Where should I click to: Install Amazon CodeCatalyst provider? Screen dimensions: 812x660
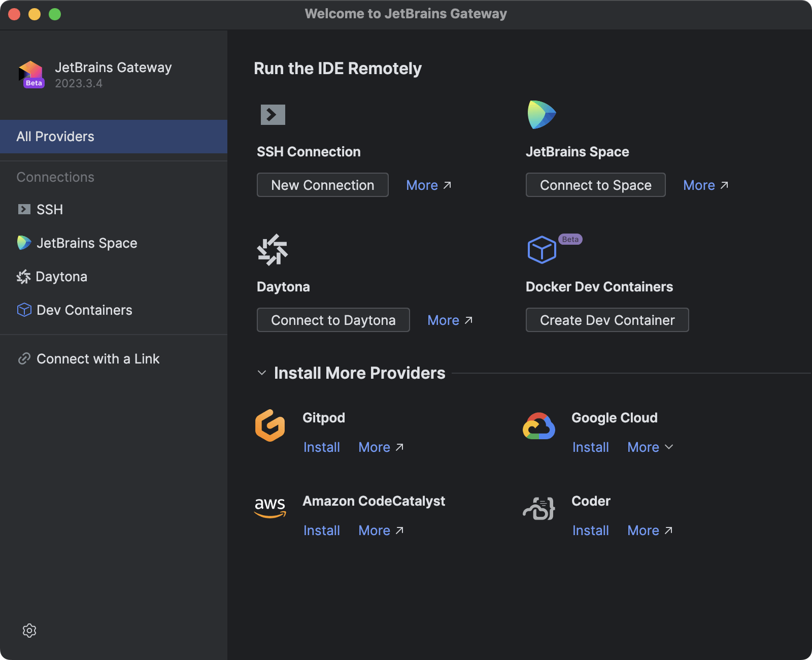(x=322, y=531)
